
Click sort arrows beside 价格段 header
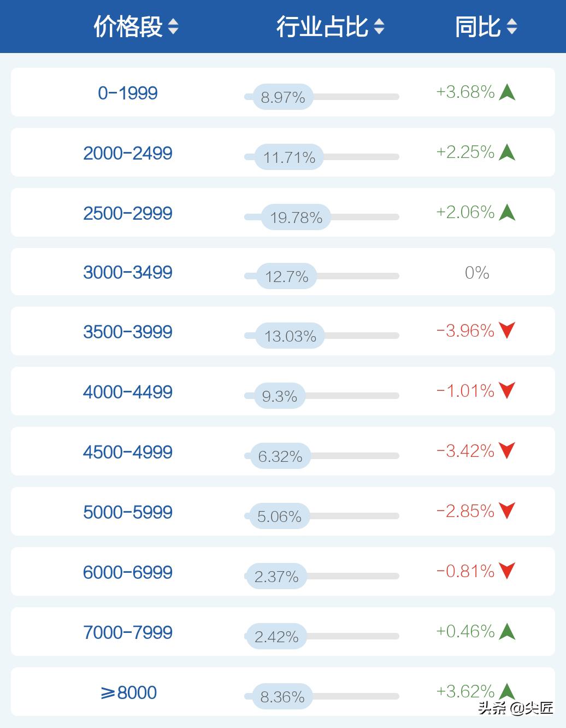(x=173, y=27)
